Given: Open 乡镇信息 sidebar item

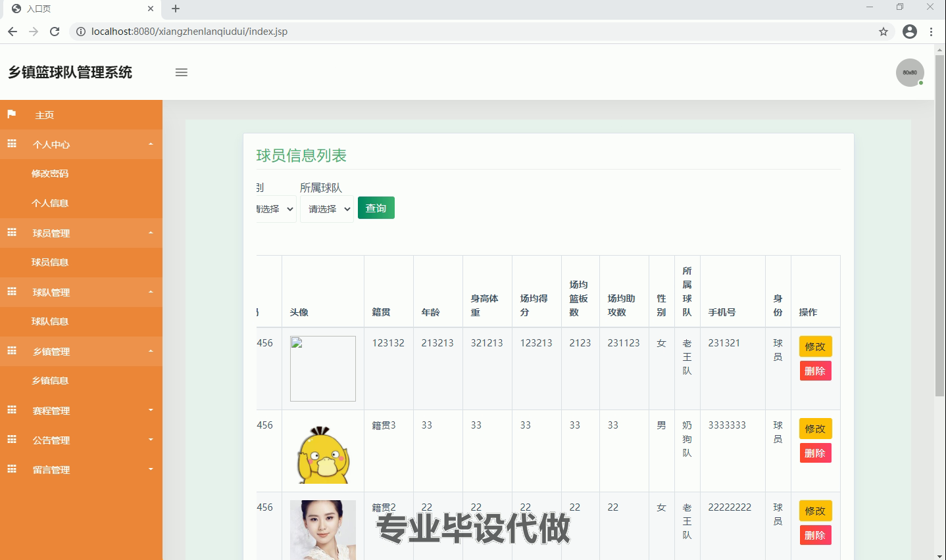Looking at the screenshot, I should 81,381.
